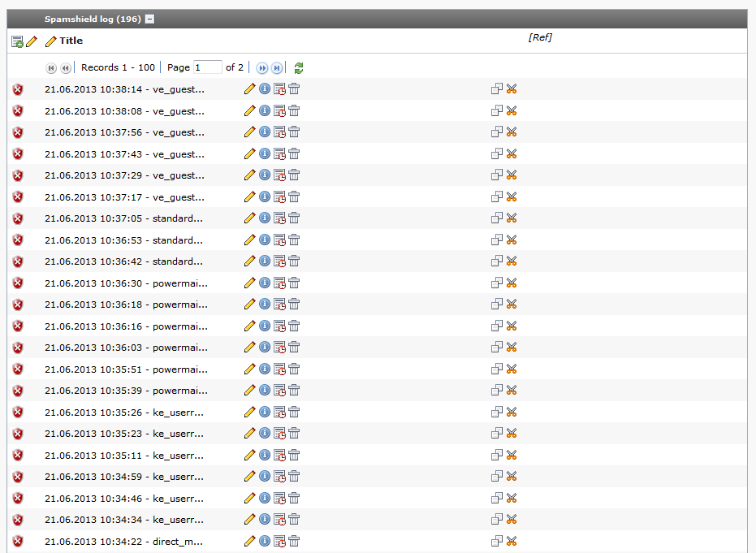Refresh the record list
Image resolution: width=756 pixels, height=553 pixels.
[299, 68]
